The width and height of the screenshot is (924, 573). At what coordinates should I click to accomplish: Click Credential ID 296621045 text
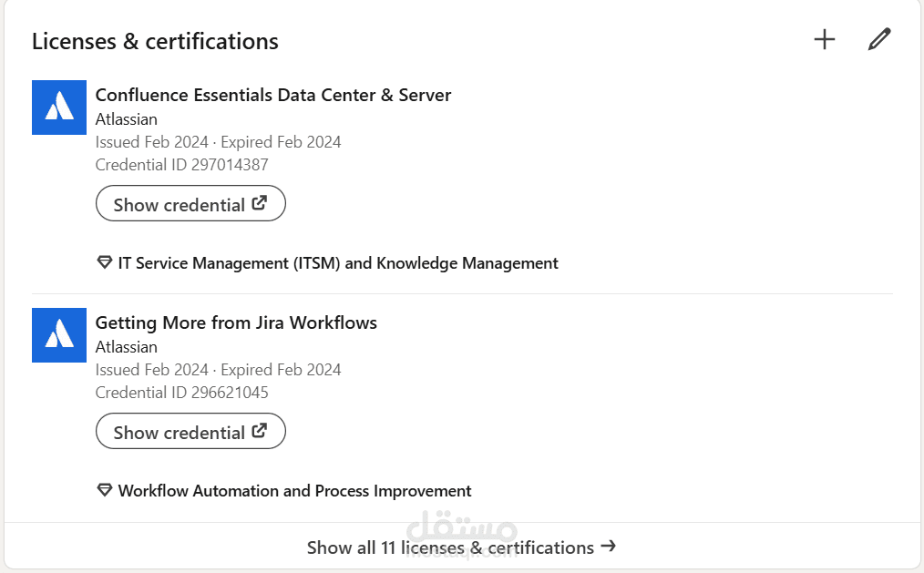point(181,393)
